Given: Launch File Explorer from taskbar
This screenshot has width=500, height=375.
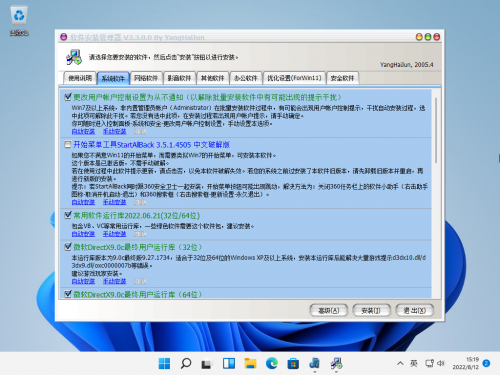Looking at the screenshot, I should click(250, 363).
